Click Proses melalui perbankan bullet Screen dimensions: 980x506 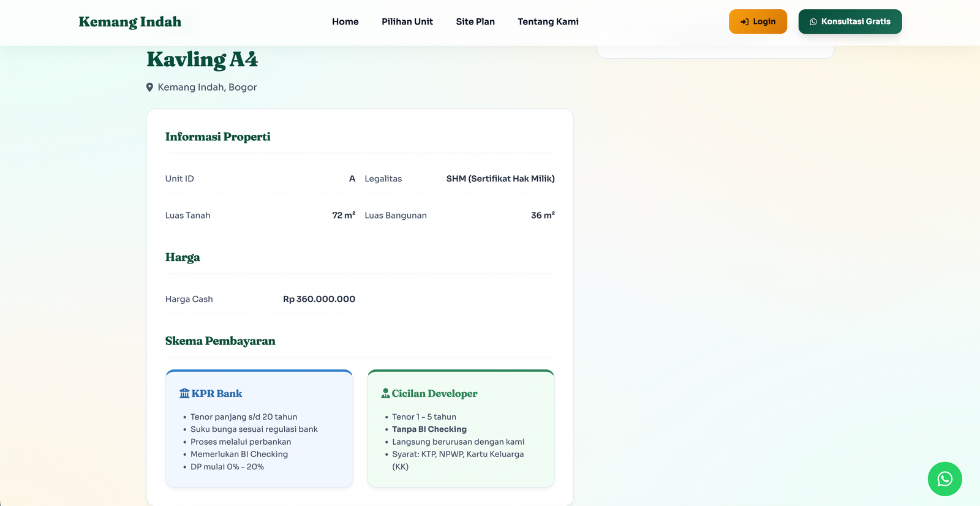(241, 442)
